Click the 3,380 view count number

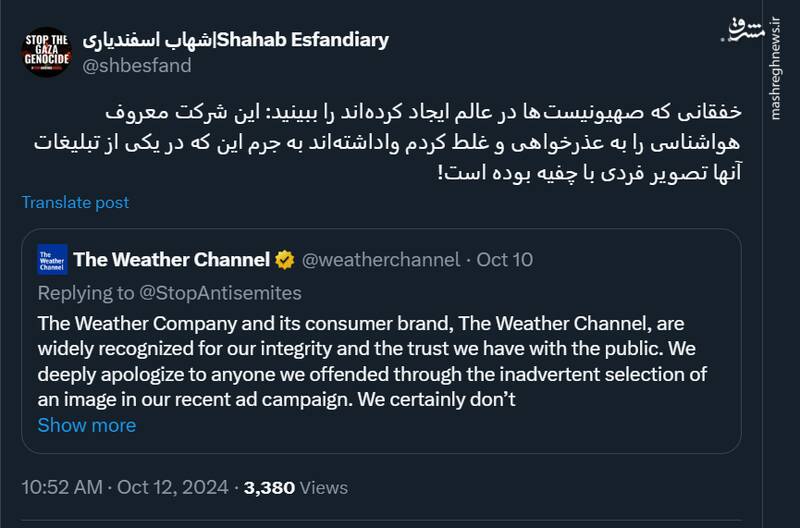coord(268,488)
